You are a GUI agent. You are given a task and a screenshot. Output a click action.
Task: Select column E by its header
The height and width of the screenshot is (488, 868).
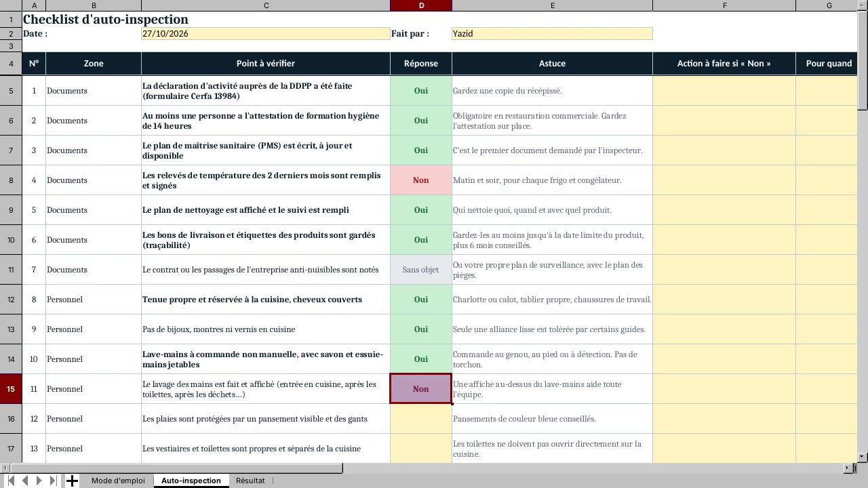552,5
